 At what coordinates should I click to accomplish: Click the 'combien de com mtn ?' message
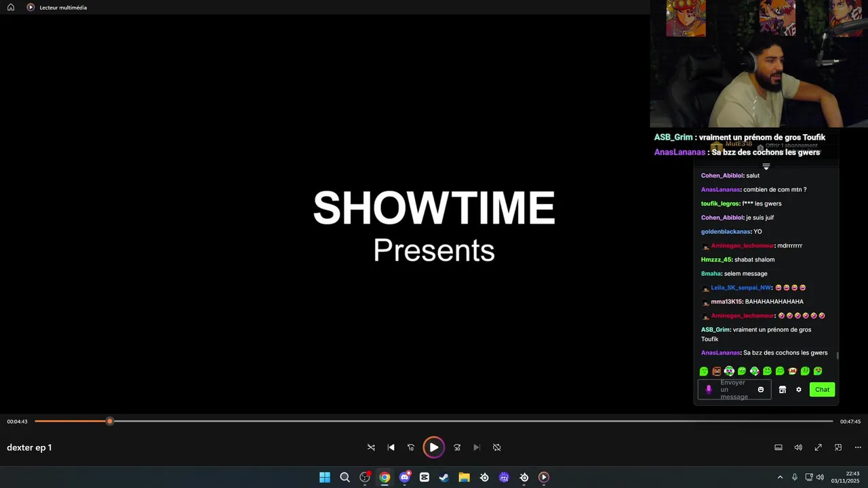[775, 190]
